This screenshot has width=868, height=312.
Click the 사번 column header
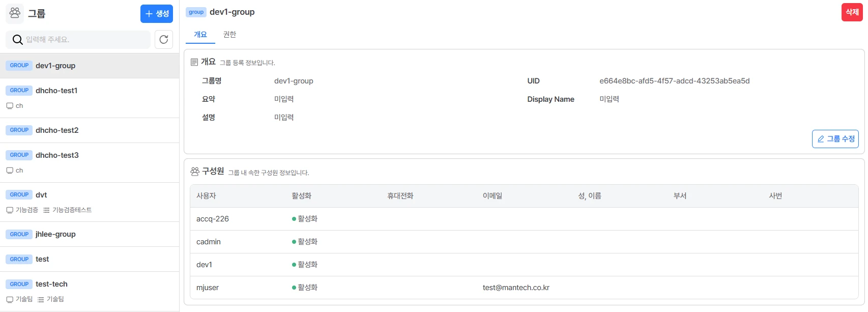coord(775,196)
